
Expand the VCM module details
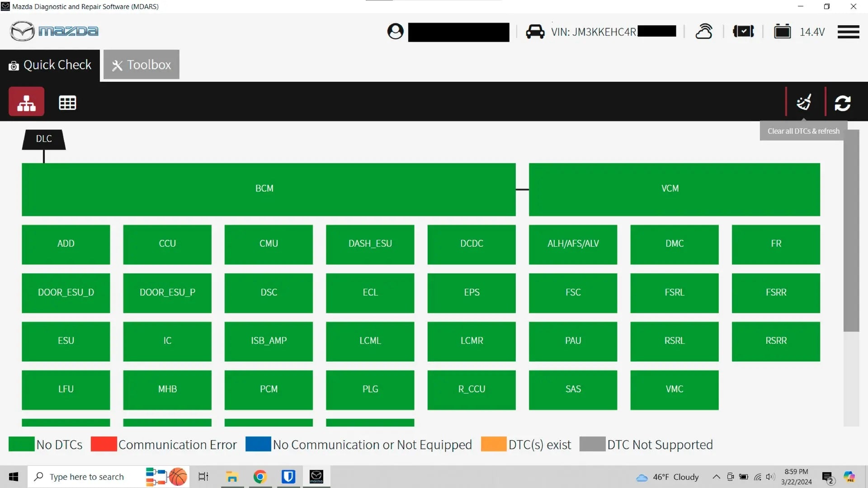670,188
